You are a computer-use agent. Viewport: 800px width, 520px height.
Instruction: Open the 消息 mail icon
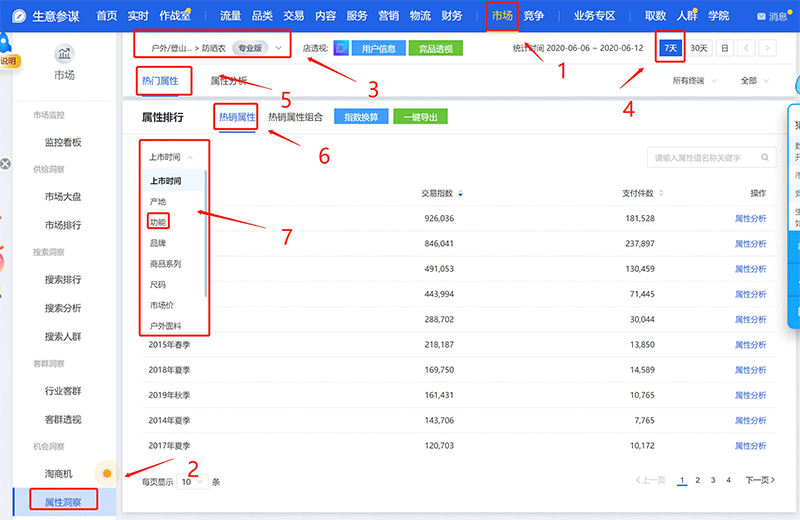[x=762, y=17]
